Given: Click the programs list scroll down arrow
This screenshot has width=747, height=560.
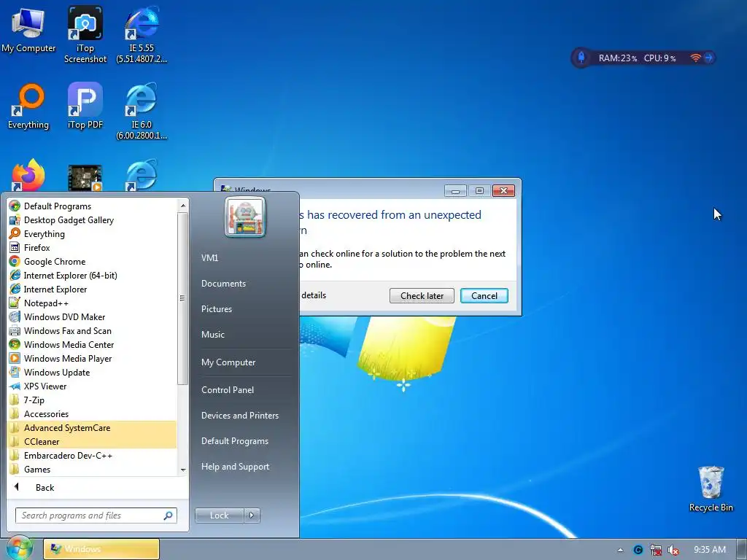Looking at the screenshot, I should point(183,470).
